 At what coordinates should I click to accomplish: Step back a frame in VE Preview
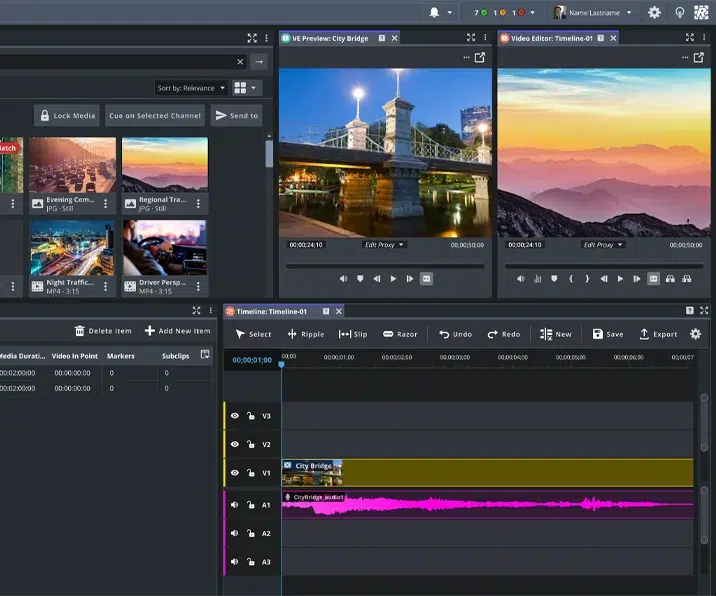[377, 279]
